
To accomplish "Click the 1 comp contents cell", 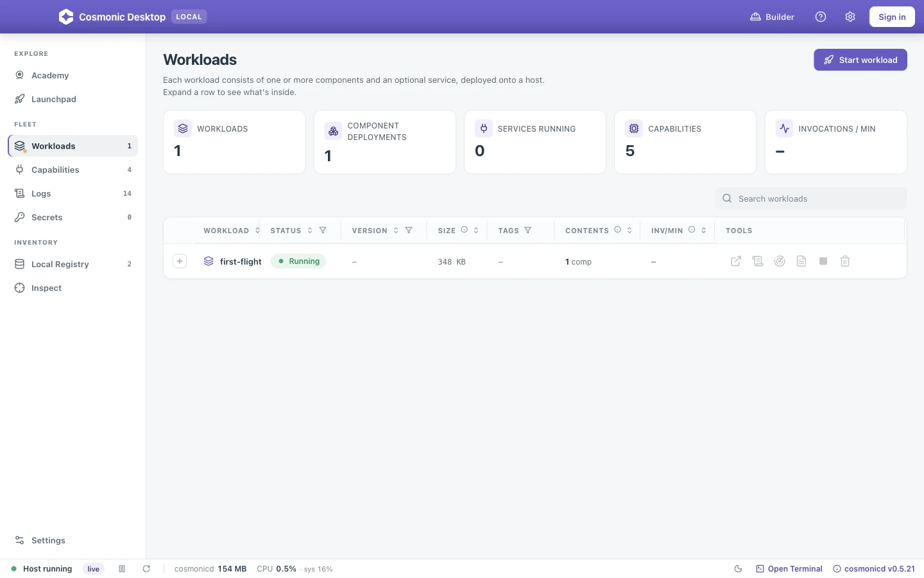I will tap(578, 262).
